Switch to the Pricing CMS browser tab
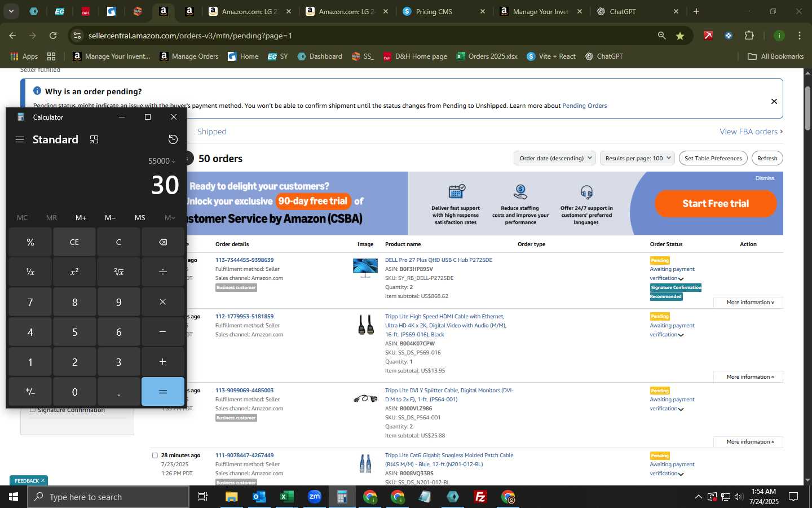 coord(443,11)
